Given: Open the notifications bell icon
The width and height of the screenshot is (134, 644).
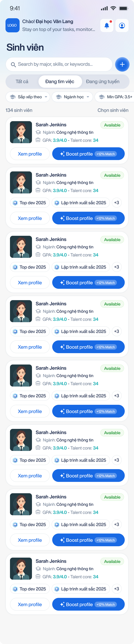Looking at the screenshot, I should (x=107, y=25).
